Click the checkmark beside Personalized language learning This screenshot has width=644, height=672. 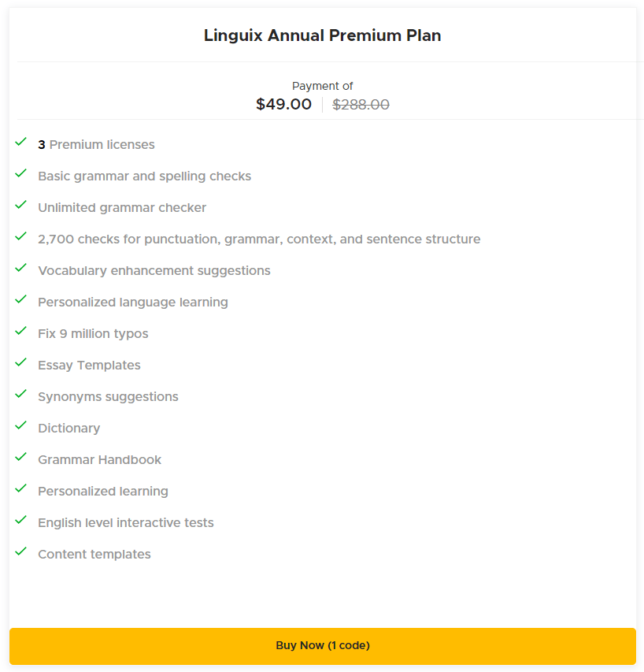coord(20,299)
